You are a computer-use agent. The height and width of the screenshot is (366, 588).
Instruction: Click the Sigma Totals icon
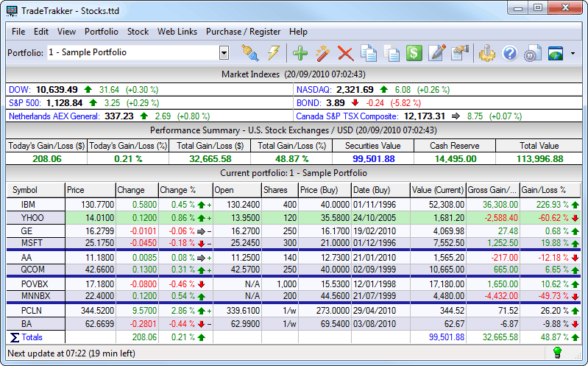(14, 337)
